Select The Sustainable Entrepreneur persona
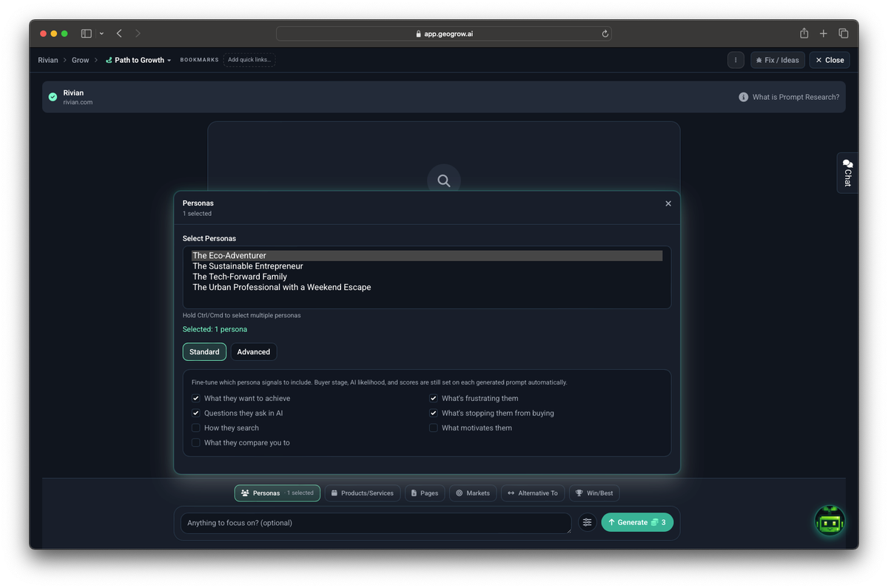 (x=427, y=266)
